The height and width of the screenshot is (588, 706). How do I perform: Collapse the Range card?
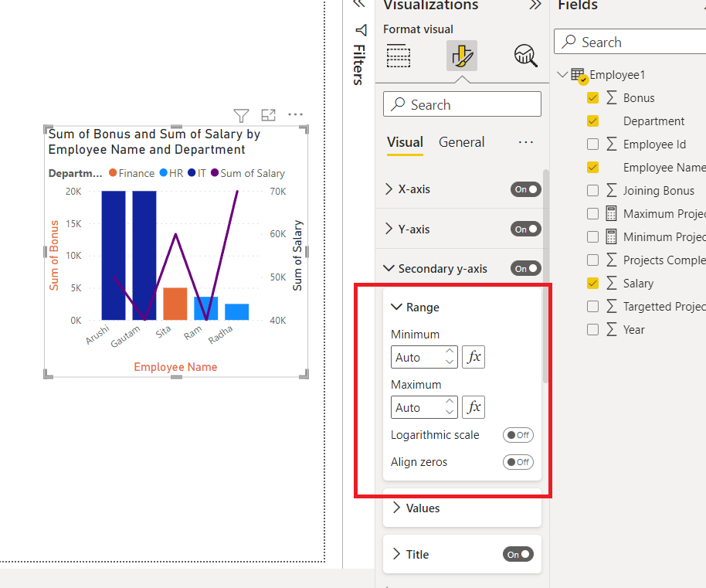[x=396, y=307]
